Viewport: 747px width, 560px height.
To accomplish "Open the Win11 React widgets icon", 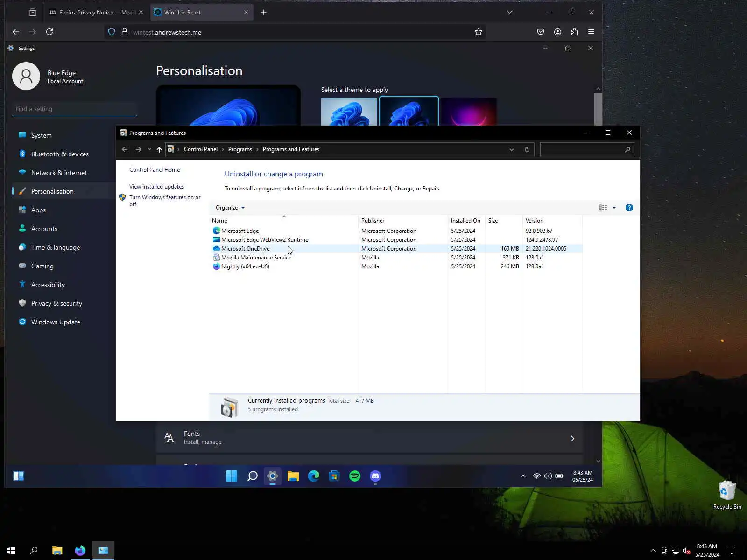I will 19,476.
